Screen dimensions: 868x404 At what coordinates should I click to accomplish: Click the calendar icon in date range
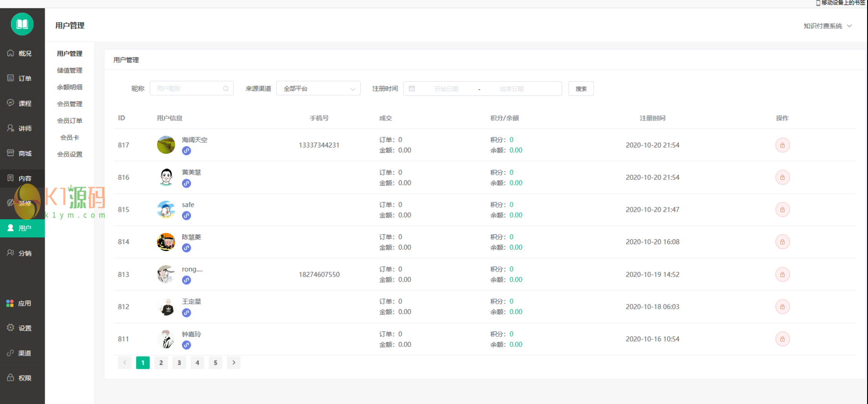412,89
